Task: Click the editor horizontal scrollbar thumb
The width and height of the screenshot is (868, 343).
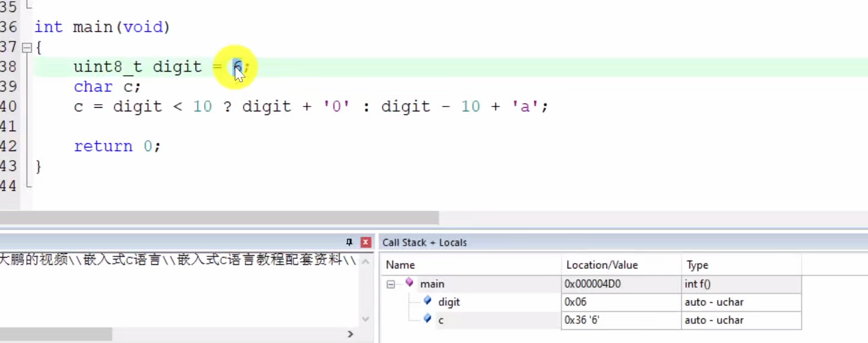Action: (x=219, y=218)
